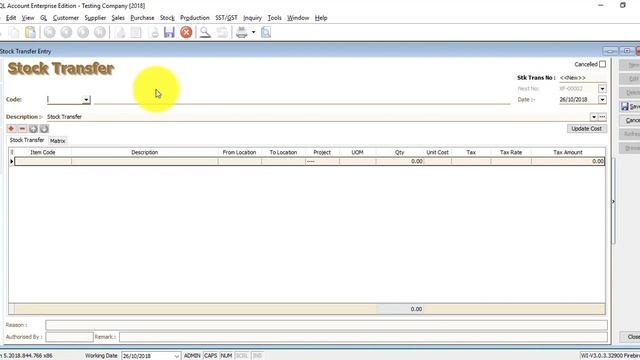Viewport: 640px width, 360px height.
Task: Open the Date dropdown arrow
Action: pos(602,100)
